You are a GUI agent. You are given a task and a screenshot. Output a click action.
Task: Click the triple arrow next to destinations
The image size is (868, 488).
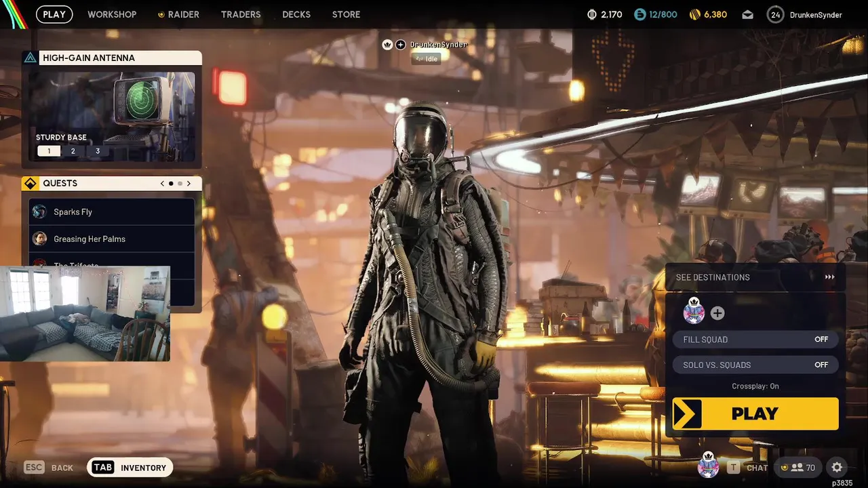tap(829, 277)
